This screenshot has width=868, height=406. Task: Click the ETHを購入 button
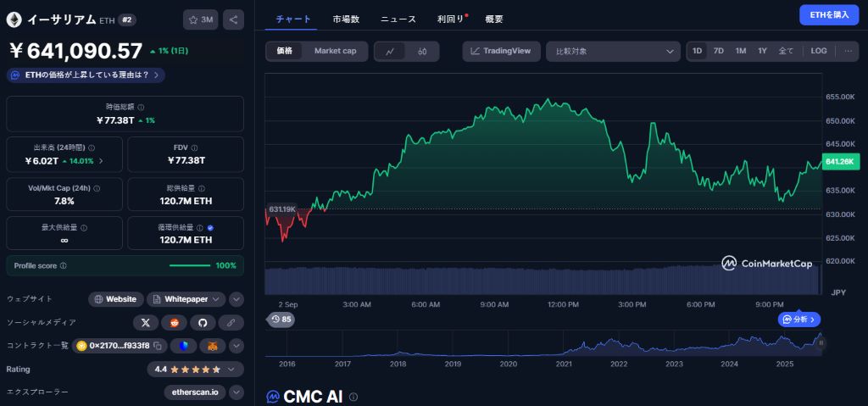tap(829, 15)
